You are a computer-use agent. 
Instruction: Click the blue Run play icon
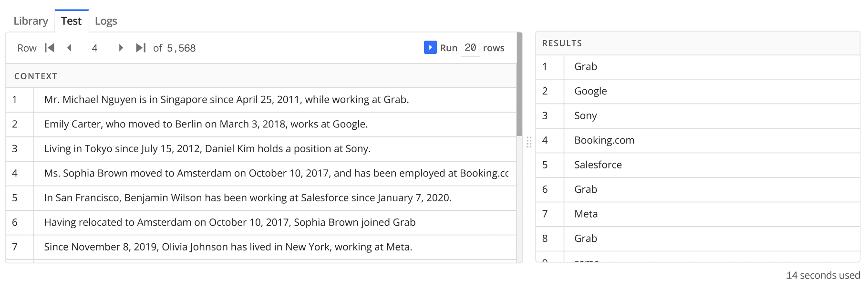(430, 47)
